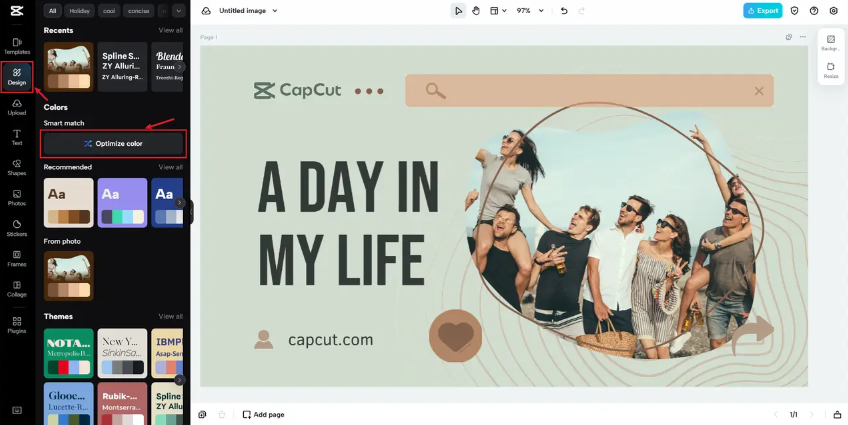Open the Design sidebar panel
Image resolution: width=848 pixels, height=425 pixels.
coord(17,77)
